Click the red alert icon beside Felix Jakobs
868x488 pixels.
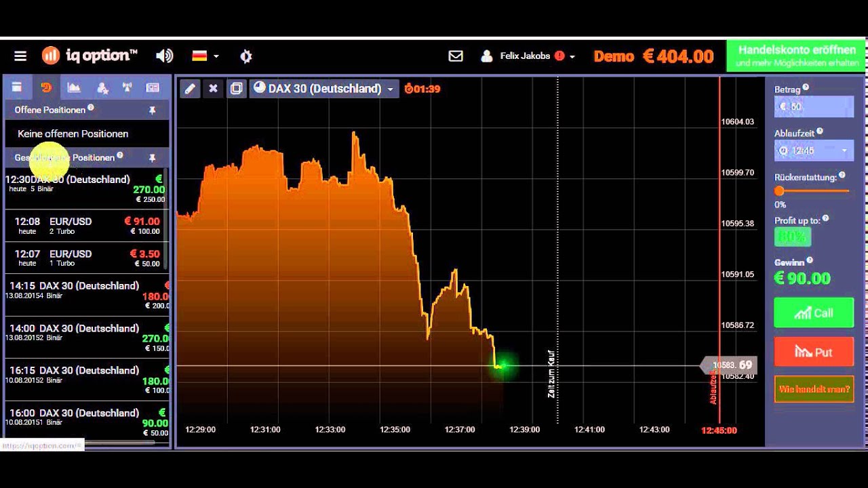pos(559,56)
